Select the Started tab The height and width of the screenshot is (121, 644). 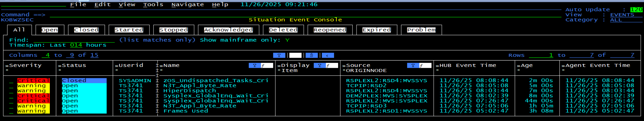tap(129, 30)
